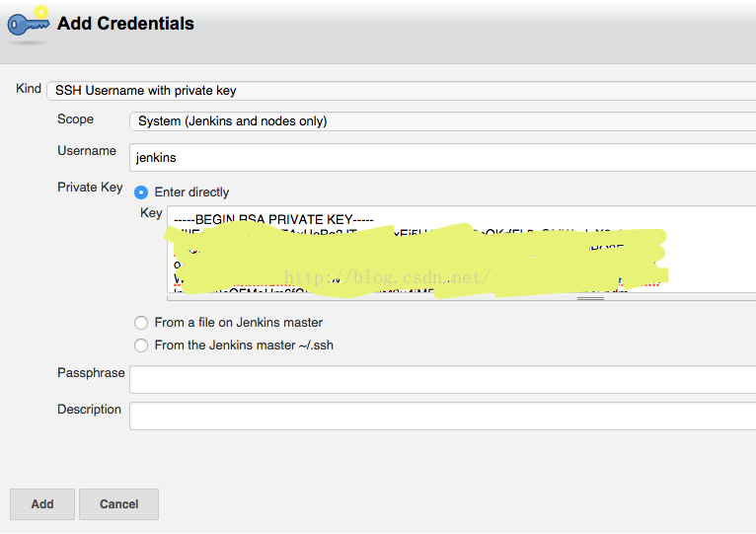Open the Scope dropdown
This screenshot has height=534, width=756.
tap(442, 121)
